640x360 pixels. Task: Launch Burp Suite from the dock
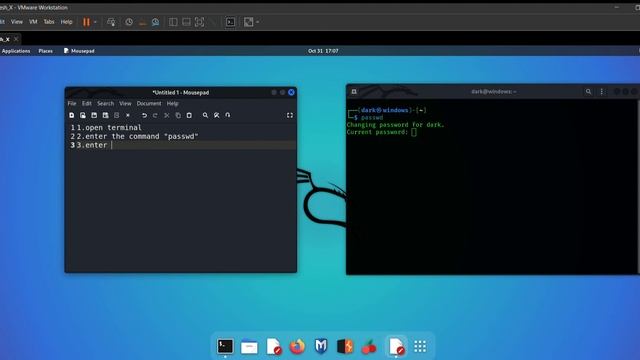[x=345, y=347]
